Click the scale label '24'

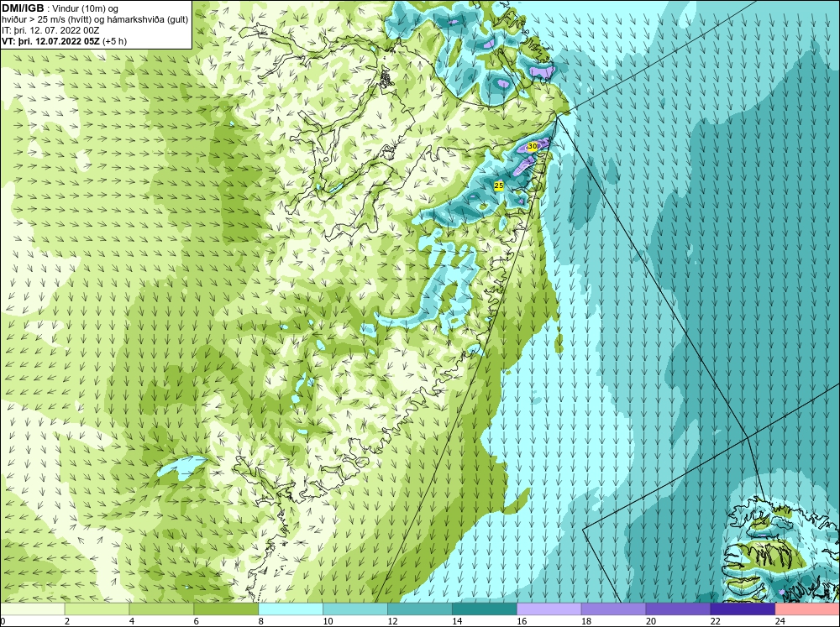[x=780, y=621]
